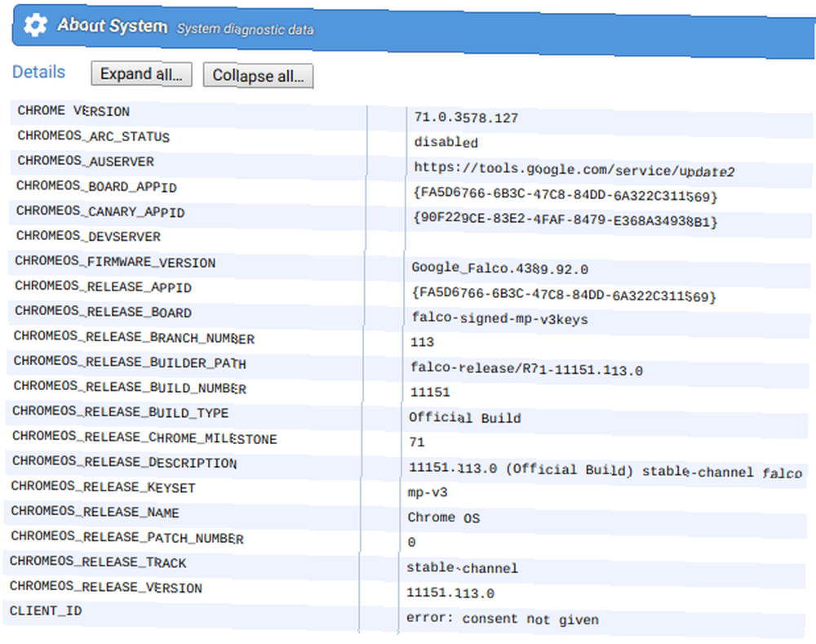The height and width of the screenshot is (644, 816).
Task: Select the CHROMEOS_FIRMWARE_VERSION label
Action: tap(115, 261)
